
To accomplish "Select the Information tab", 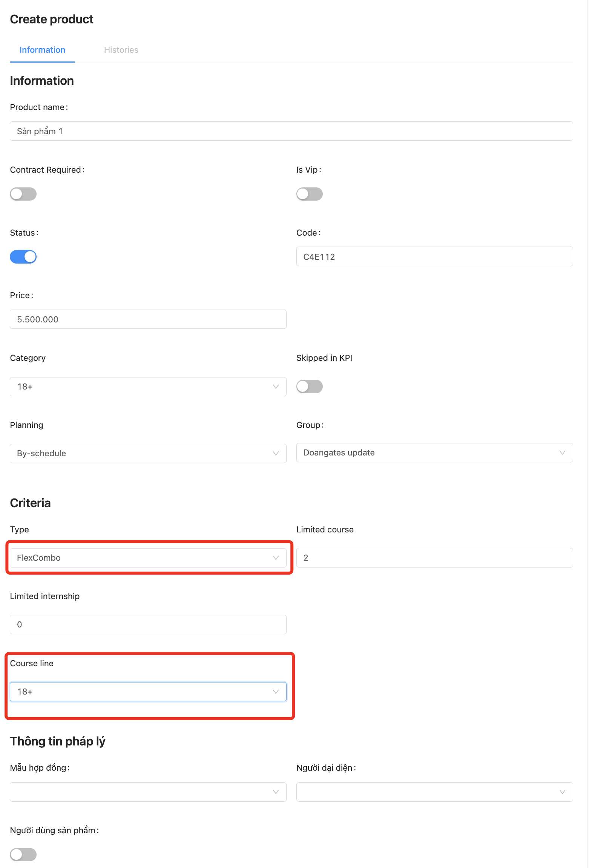I will (x=42, y=50).
